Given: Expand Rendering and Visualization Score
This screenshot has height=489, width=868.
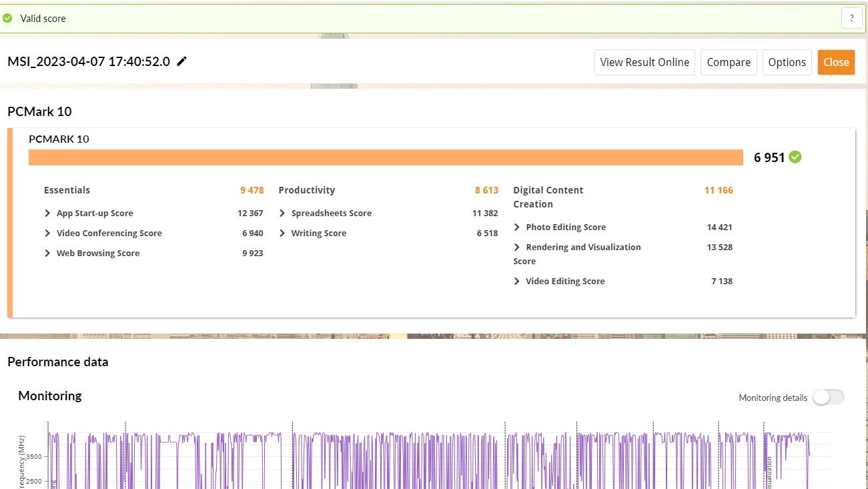Looking at the screenshot, I should [517, 248].
